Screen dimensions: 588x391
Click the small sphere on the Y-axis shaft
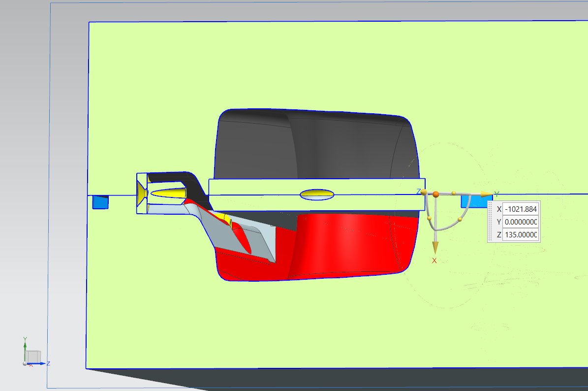[x=454, y=192]
